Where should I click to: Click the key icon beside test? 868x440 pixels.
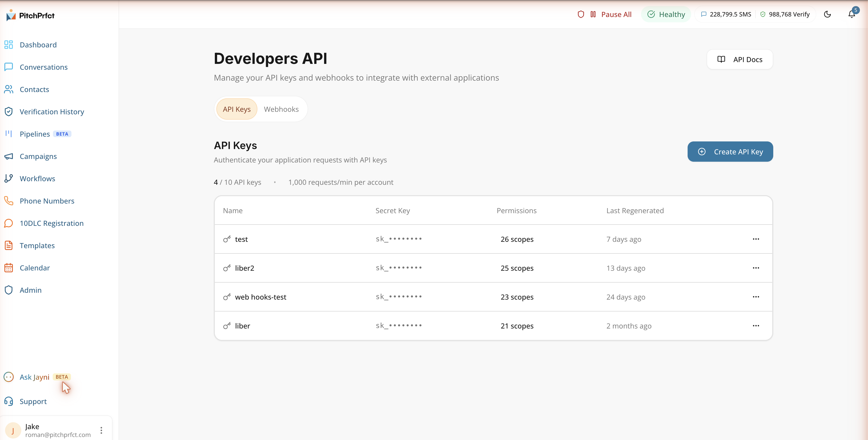[x=227, y=239]
